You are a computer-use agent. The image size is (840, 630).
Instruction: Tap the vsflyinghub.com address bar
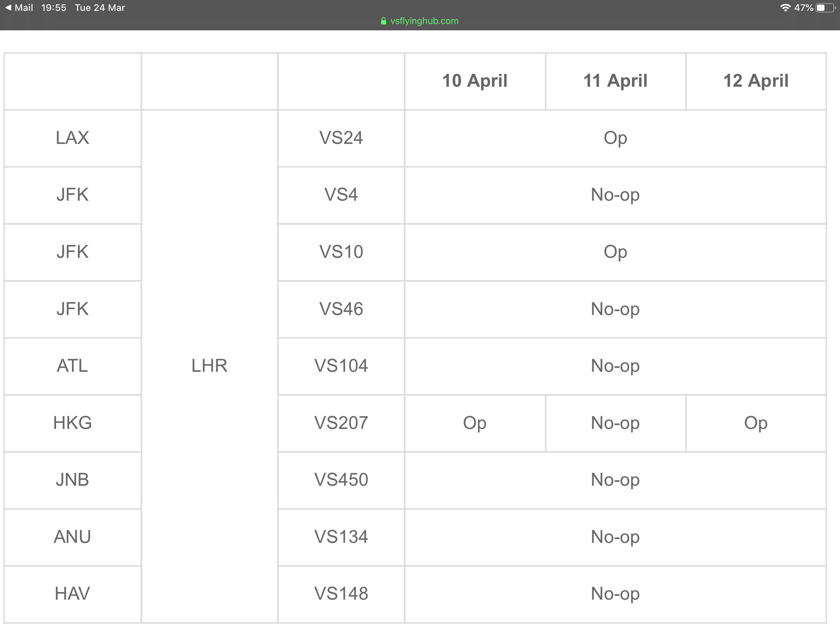pos(420,21)
